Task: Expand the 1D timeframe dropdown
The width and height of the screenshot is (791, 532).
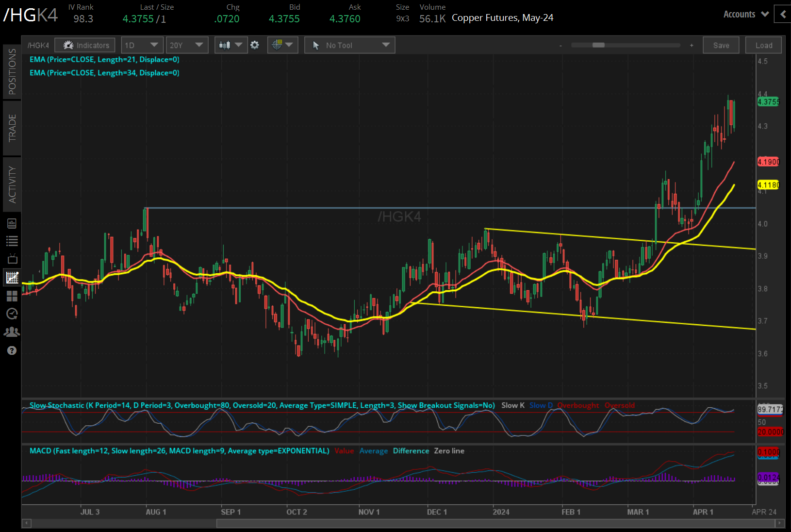Action: coord(141,45)
